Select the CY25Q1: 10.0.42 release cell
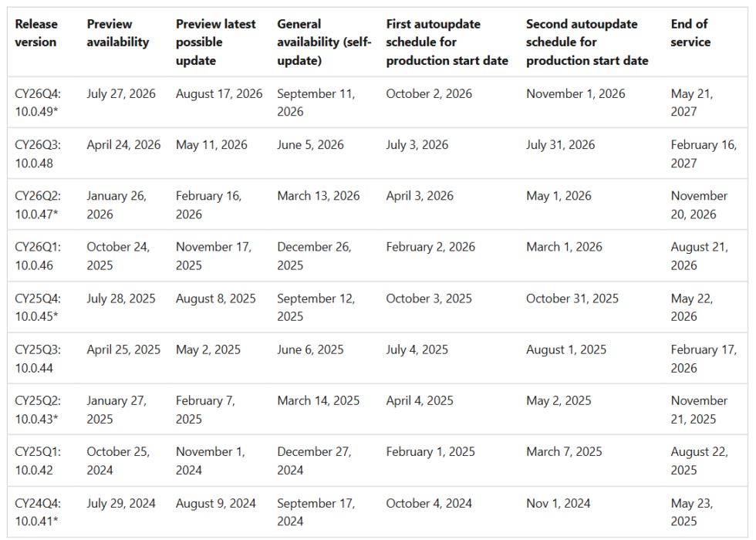Viewport: 756px width, 540px height. click(37, 461)
